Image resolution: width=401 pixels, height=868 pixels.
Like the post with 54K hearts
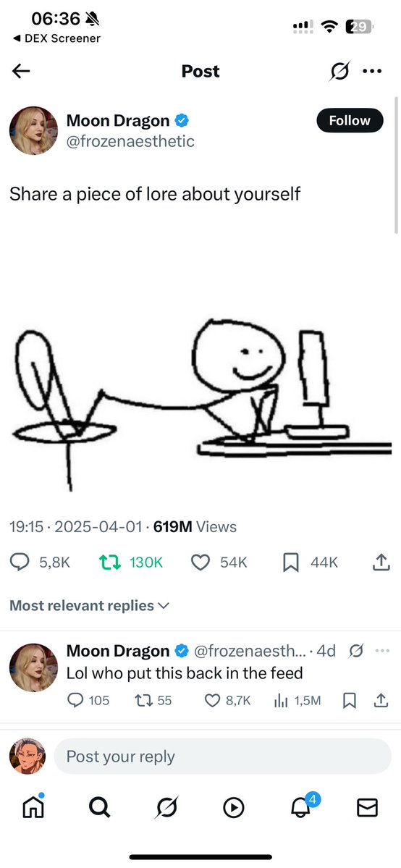tap(200, 562)
